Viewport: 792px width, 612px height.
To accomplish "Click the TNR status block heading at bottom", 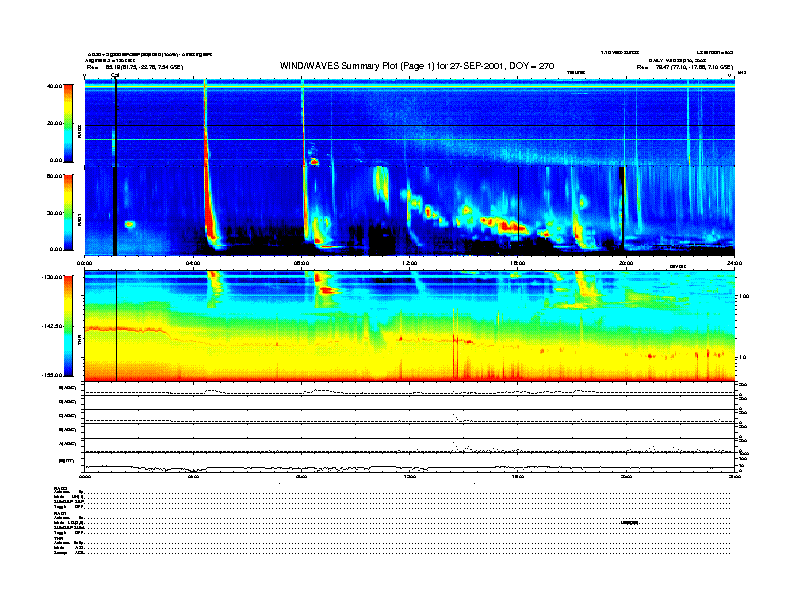I will click(59, 538).
